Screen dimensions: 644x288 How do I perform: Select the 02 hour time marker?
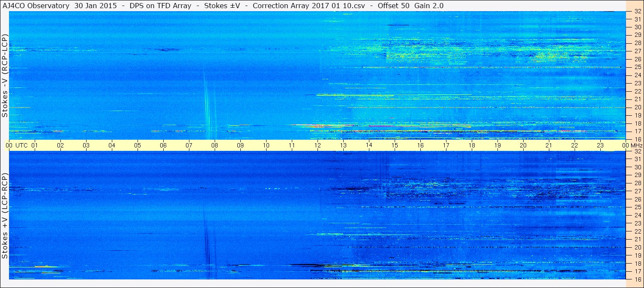coord(60,145)
